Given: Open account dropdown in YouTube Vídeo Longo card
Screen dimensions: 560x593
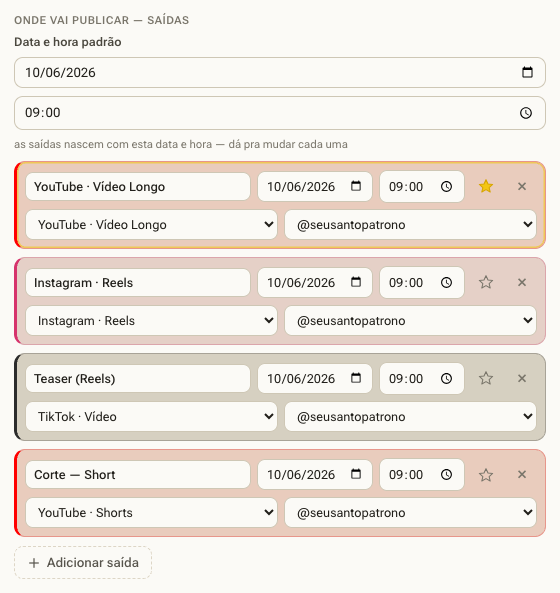Looking at the screenshot, I should click(x=410, y=225).
